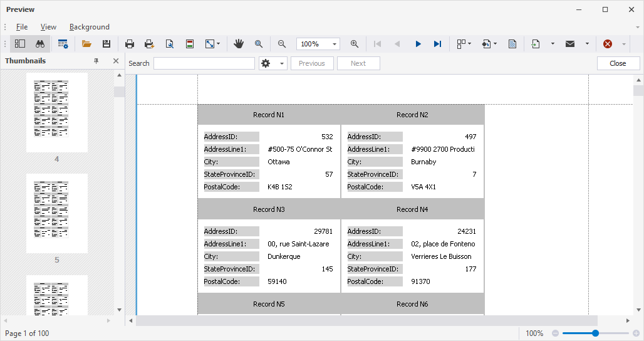Image resolution: width=644 pixels, height=341 pixels.
Task: Click the Record N4 header
Action: pos(412,209)
